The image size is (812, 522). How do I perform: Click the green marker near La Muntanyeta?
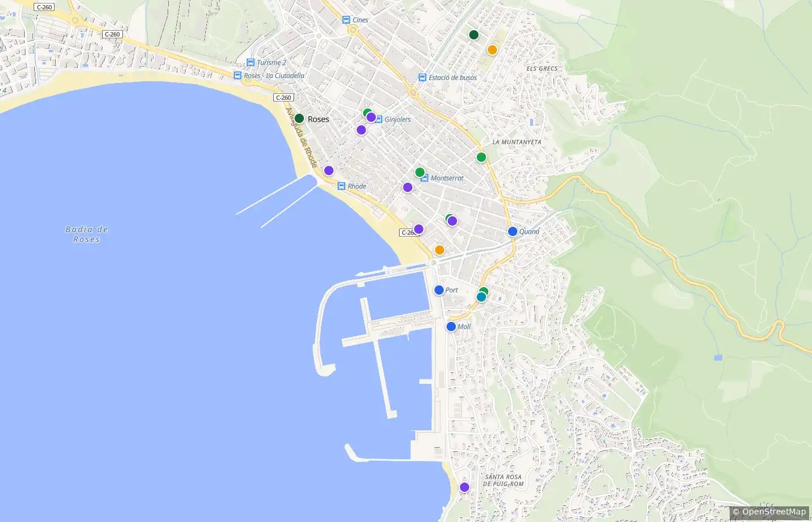481,157
